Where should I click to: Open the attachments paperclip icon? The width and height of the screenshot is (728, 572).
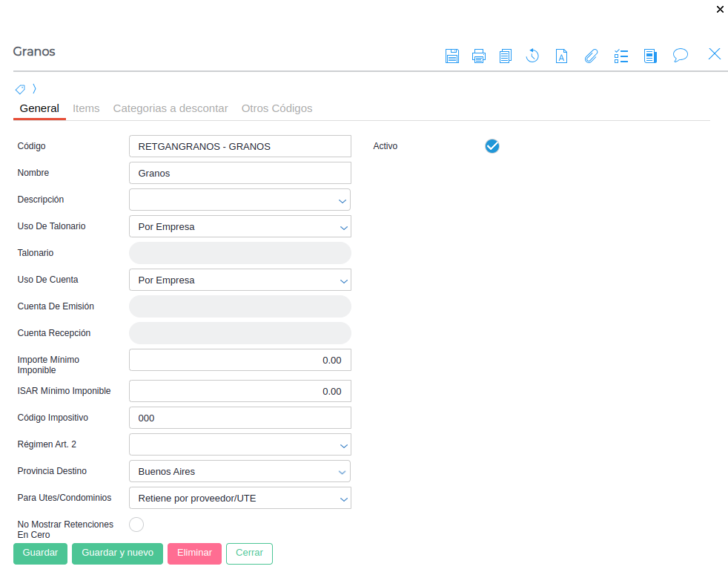pyautogui.click(x=591, y=56)
